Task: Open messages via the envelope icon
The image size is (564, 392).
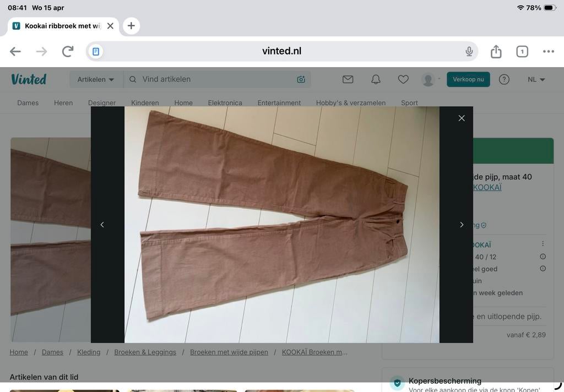Action: pos(348,79)
